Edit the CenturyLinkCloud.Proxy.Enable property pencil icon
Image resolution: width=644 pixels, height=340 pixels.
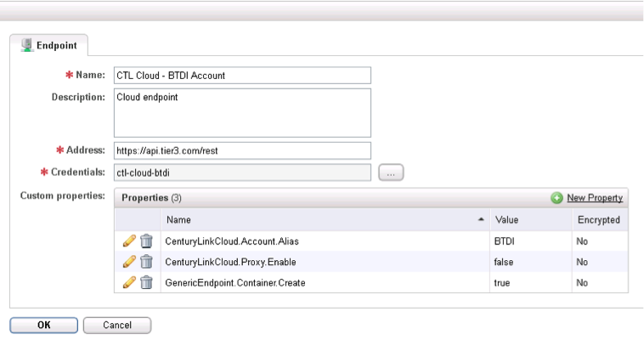tap(129, 262)
